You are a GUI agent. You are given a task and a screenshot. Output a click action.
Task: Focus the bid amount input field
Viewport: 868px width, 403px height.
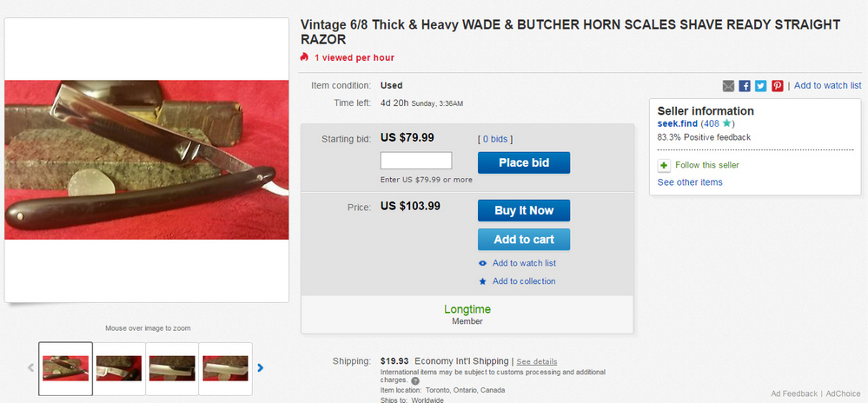[416, 161]
